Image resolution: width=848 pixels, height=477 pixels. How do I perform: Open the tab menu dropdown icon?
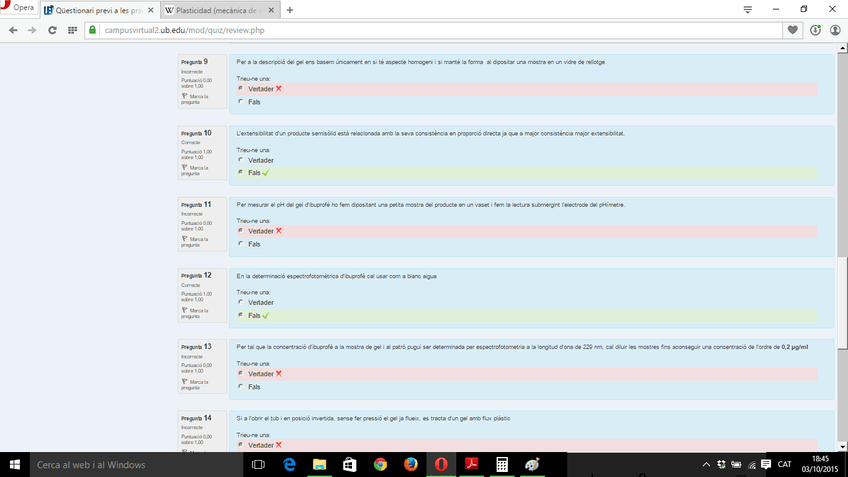tap(747, 9)
